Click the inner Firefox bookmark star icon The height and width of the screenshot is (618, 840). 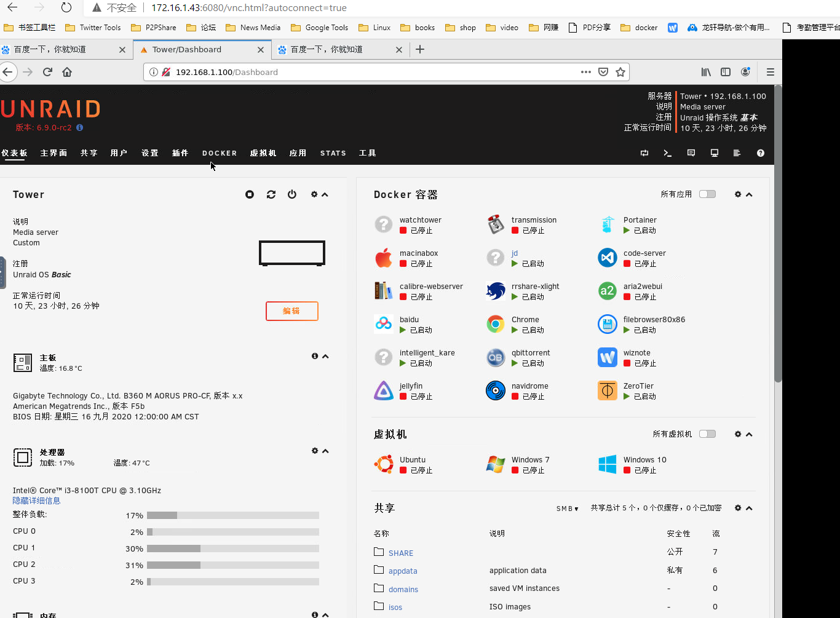click(x=620, y=72)
